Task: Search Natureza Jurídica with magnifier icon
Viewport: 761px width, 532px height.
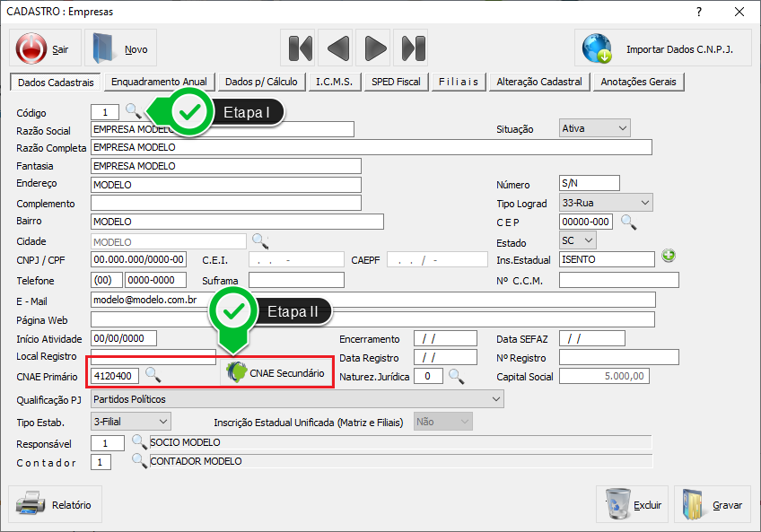Action: 456,375
